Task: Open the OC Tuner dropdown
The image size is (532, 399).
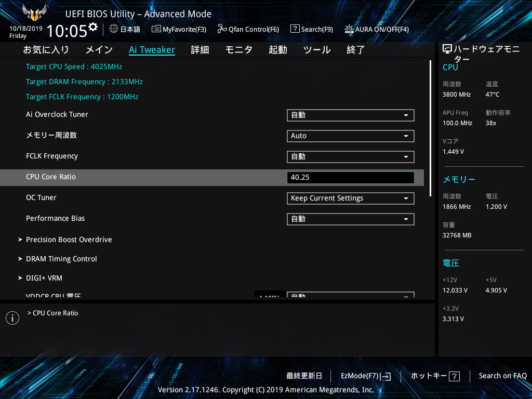Action: click(x=351, y=198)
